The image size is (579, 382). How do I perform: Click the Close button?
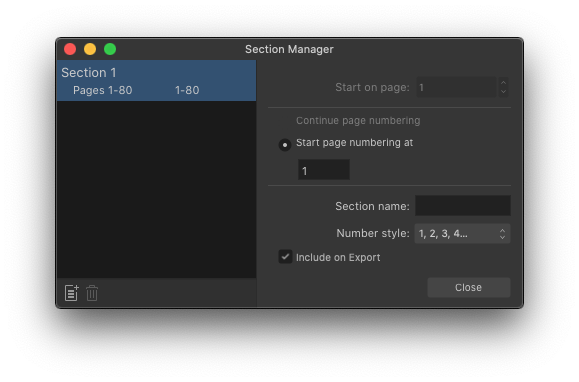coord(469,287)
